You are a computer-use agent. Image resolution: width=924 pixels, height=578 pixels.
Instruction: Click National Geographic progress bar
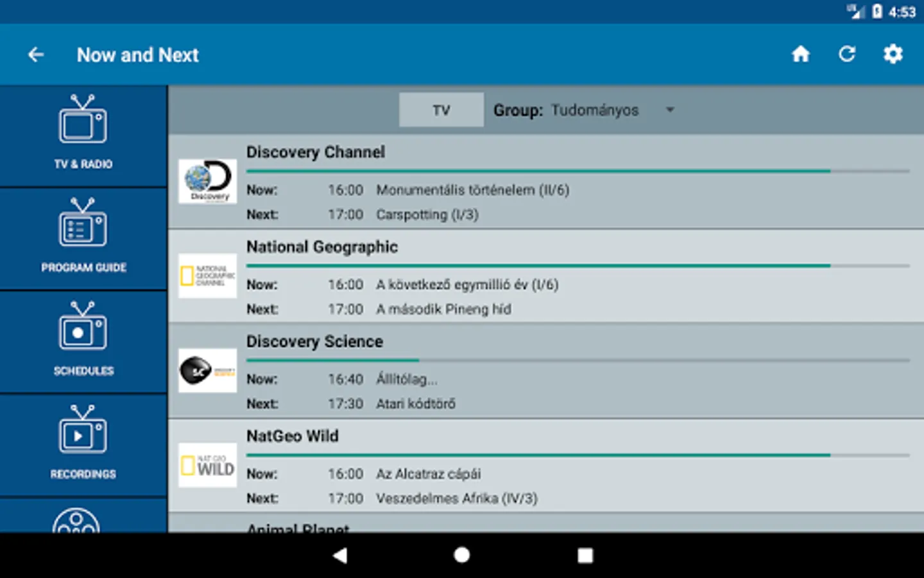(578, 265)
